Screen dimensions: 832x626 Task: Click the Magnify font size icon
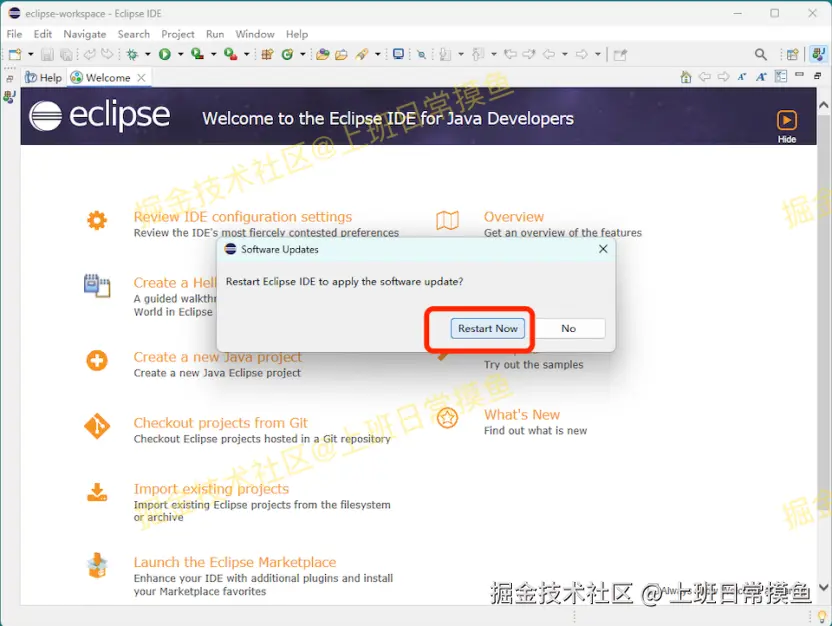[x=761, y=77]
